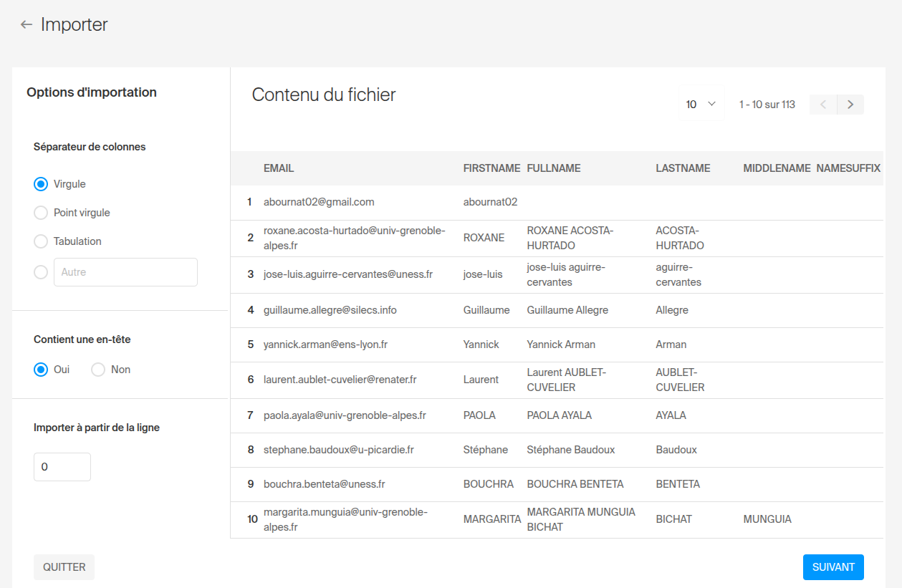The height and width of the screenshot is (588, 902).
Task: Set header option to Non
Action: click(x=99, y=370)
